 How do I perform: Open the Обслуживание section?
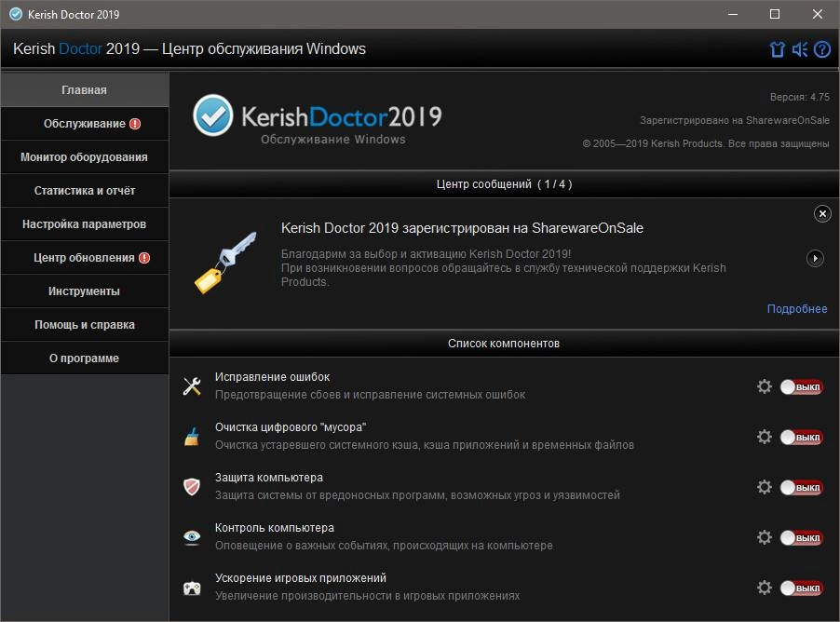point(85,124)
